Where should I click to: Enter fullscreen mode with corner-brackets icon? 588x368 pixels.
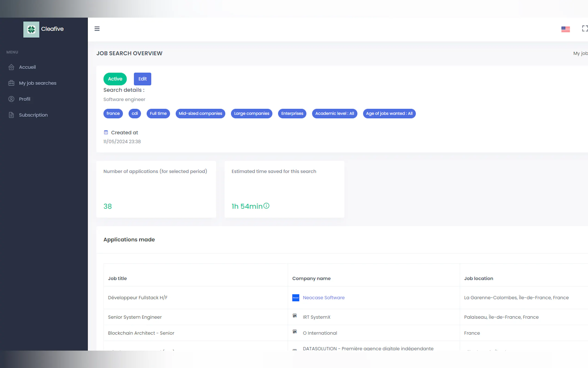(x=585, y=29)
